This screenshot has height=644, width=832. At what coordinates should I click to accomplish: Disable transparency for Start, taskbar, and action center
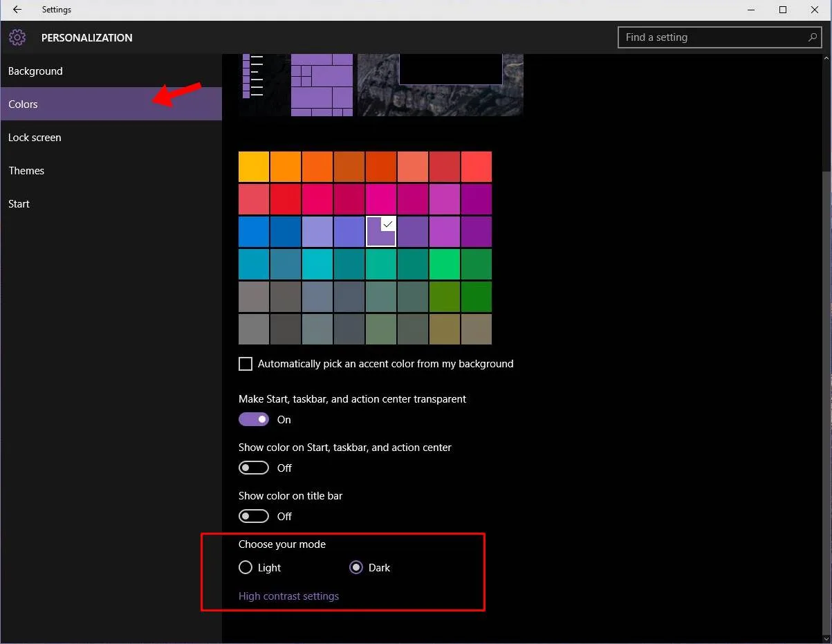(x=253, y=419)
